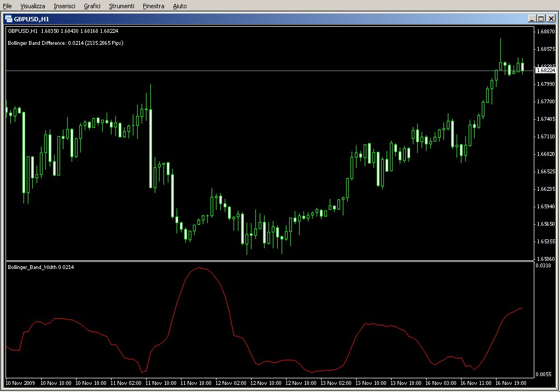This screenshot has width=560, height=392.
Task: Click the 1.65355 price scale label
Action: [546, 241]
